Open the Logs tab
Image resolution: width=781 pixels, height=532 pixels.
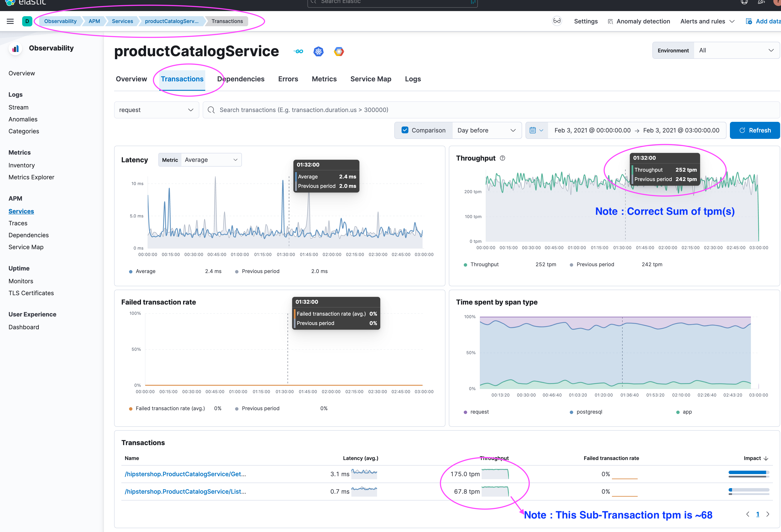point(413,79)
